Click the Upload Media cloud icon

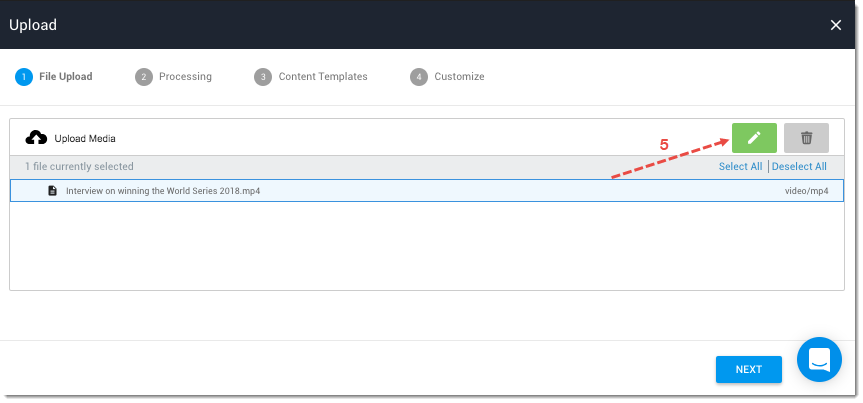(36, 138)
